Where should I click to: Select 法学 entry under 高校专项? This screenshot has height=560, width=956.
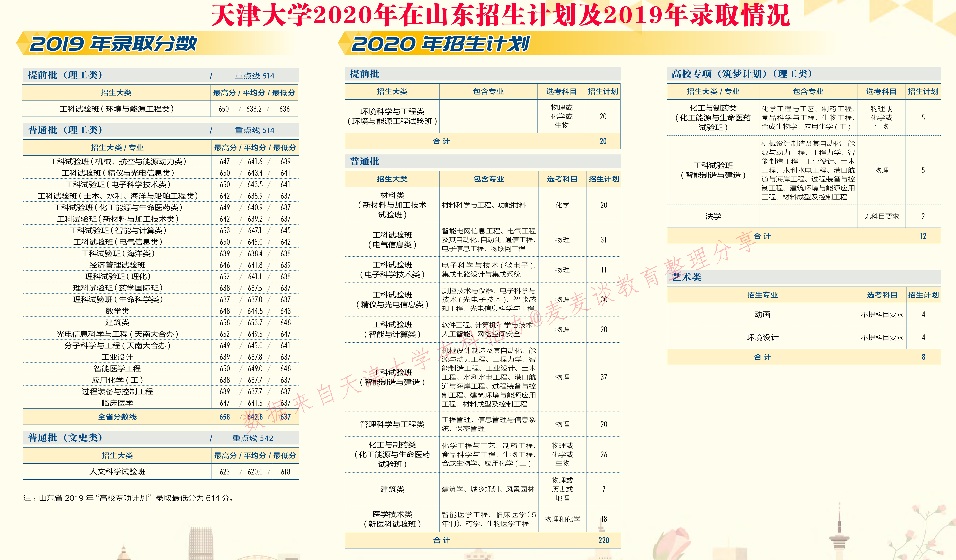click(x=713, y=216)
